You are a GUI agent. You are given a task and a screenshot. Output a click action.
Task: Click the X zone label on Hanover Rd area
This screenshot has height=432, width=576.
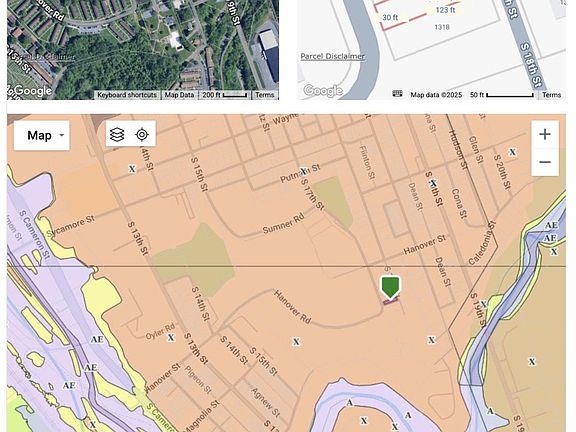(x=296, y=342)
